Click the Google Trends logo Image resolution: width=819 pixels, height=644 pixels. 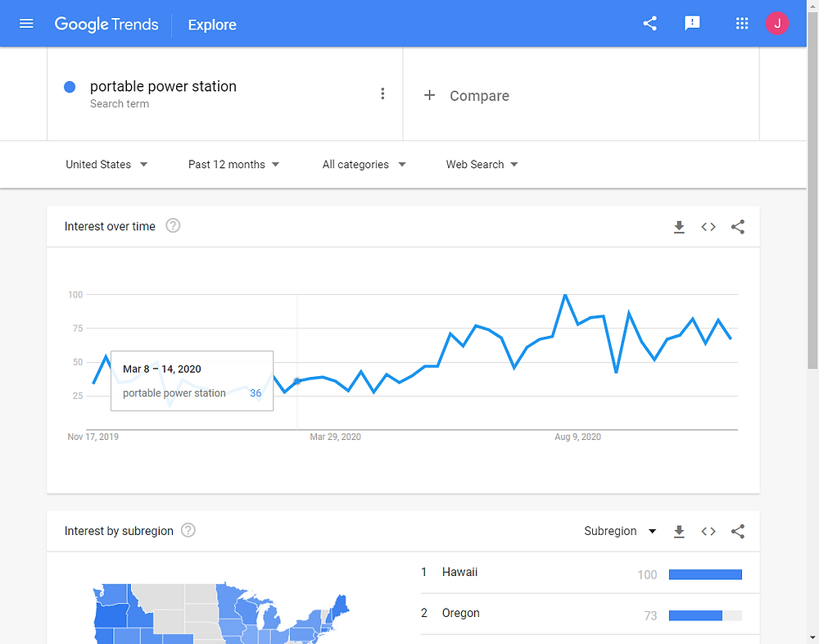pyautogui.click(x=106, y=24)
